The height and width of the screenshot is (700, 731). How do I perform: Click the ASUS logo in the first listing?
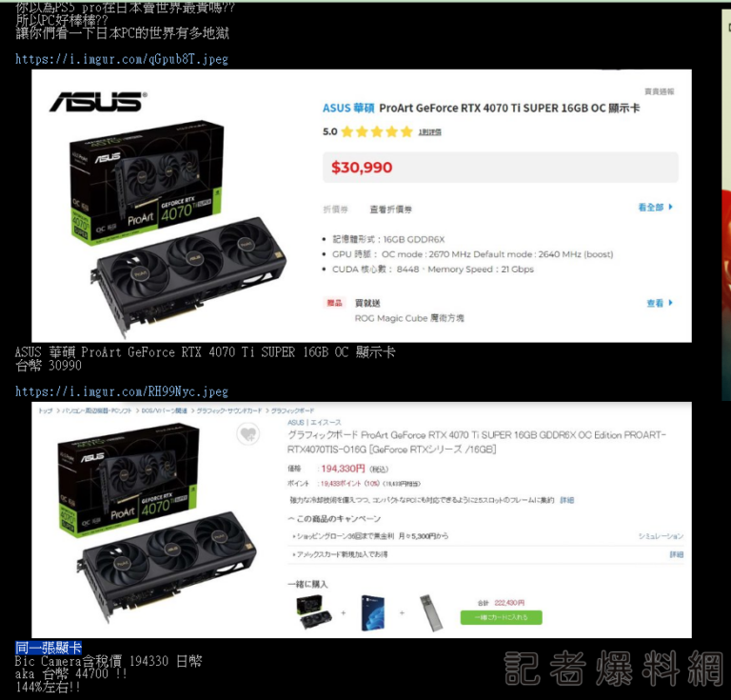pos(98,102)
